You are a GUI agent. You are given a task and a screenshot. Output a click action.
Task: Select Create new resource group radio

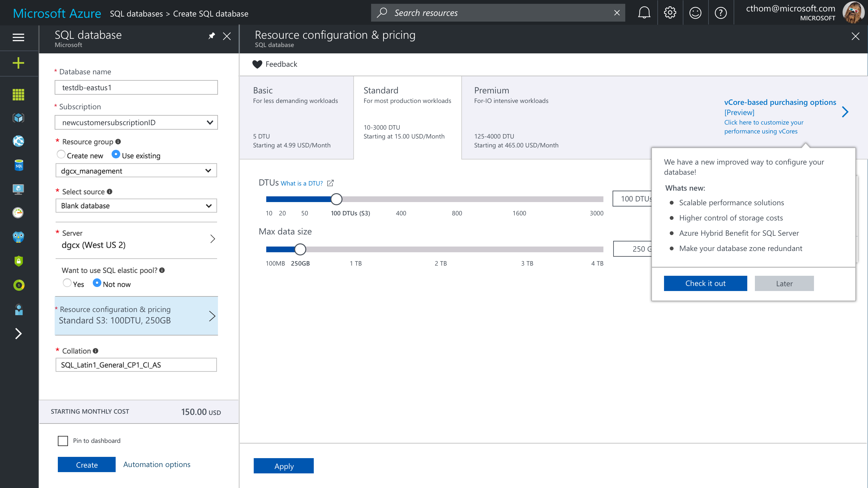[x=61, y=154]
